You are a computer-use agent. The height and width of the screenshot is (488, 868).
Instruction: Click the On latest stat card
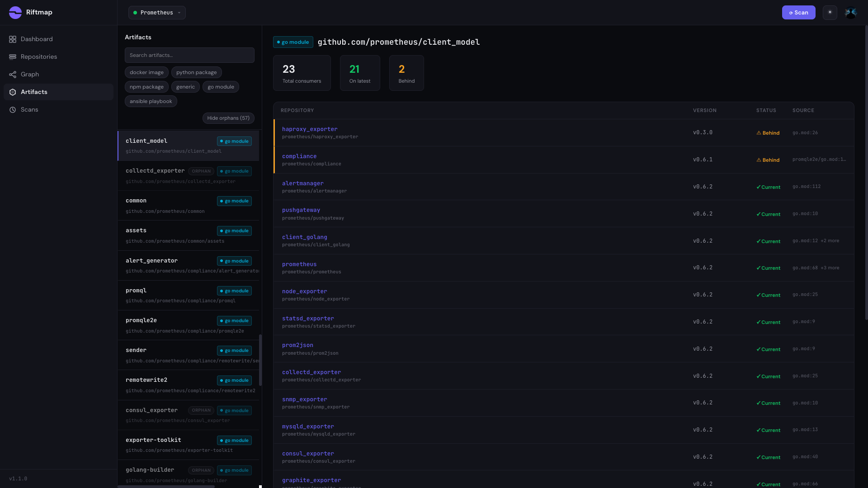click(x=360, y=73)
